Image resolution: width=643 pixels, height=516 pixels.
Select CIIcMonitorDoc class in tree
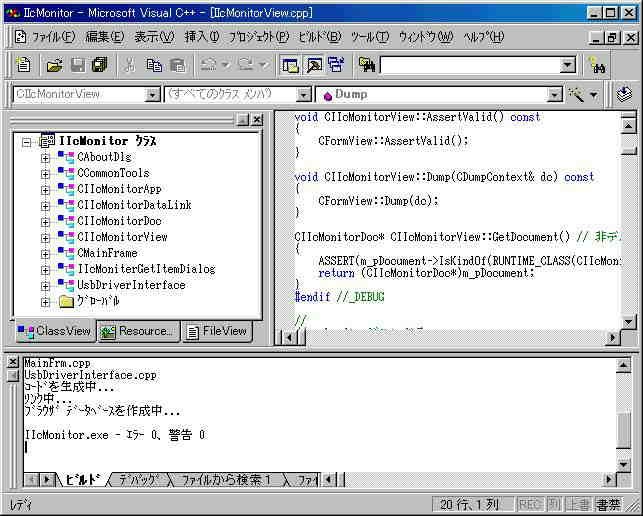(119, 221)
